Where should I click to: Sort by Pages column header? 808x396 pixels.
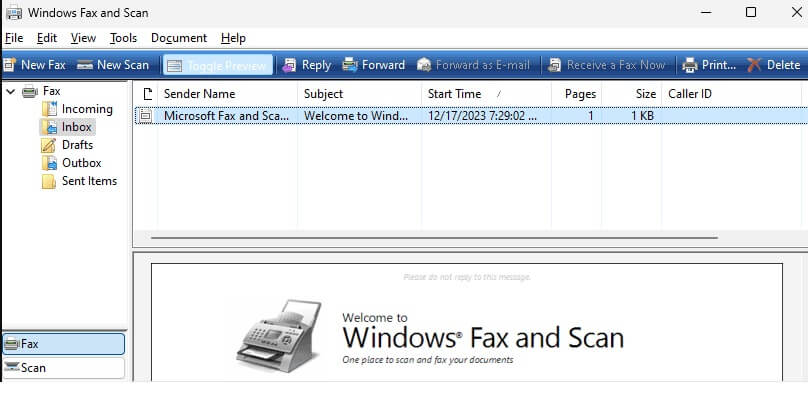[576, 94]
